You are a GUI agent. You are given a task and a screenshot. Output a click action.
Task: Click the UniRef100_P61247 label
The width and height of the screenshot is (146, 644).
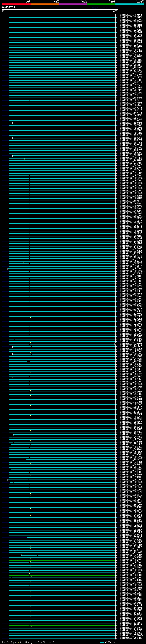tap(131, 213)
